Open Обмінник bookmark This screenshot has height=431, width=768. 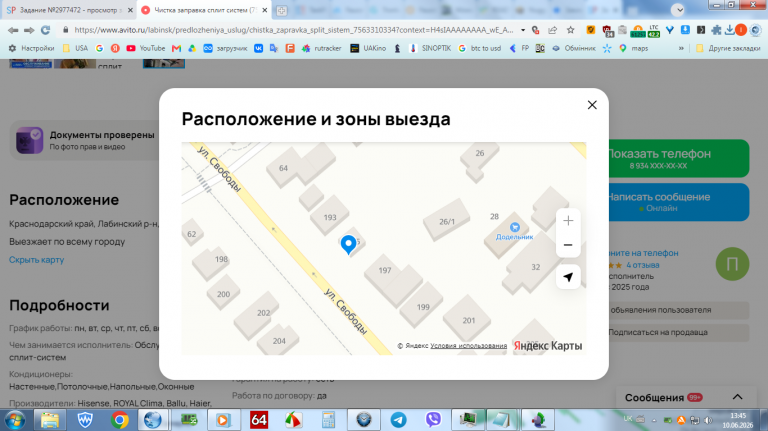tap(574, 48)
